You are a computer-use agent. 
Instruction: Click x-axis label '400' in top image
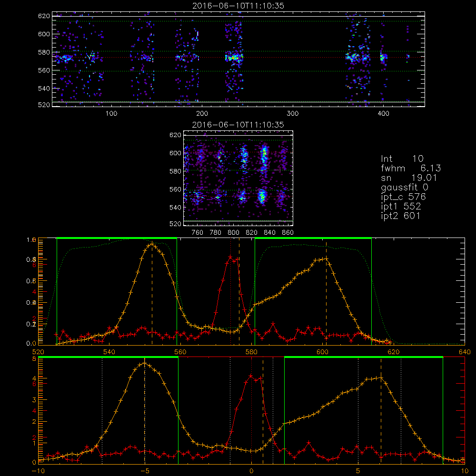pos(383,114)
